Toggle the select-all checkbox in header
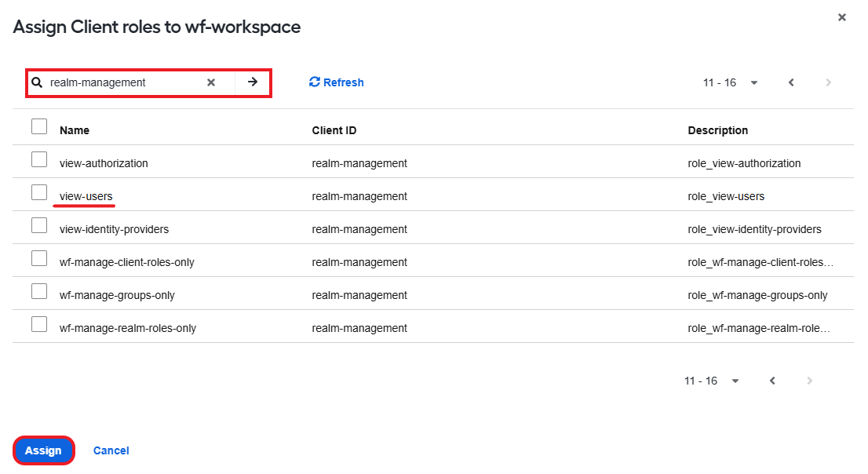The width and height of the screenshot is (868, 474). pyautogui.click(x=39, y=126)
